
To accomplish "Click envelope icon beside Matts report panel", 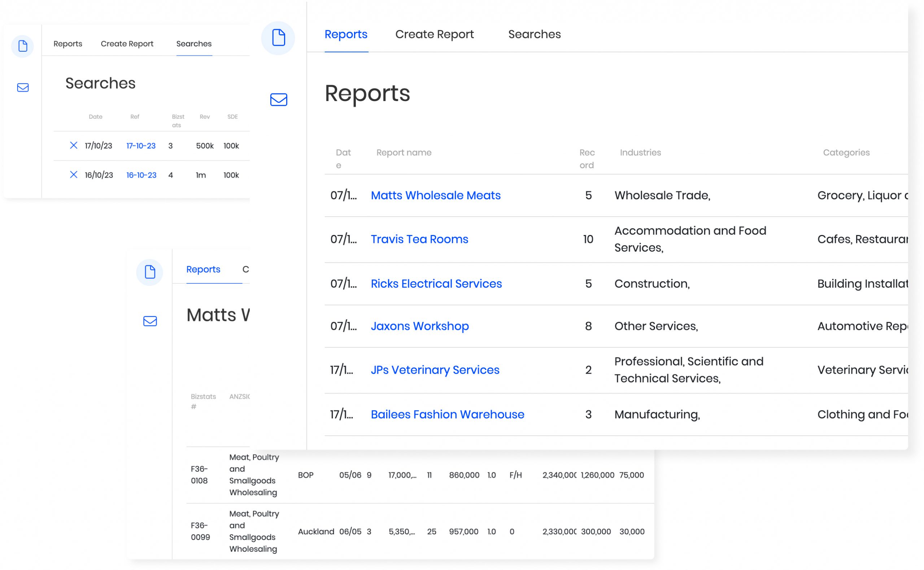I will tap(150, 321).
